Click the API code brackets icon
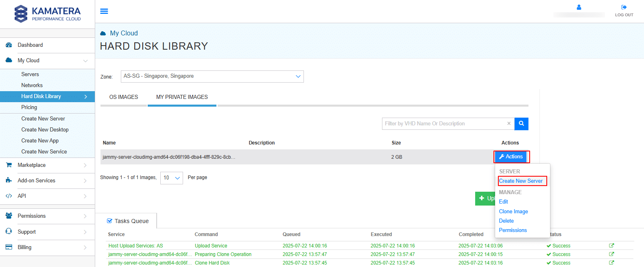Image resolution: width=644 pixels, height=267 pixels. pos(9,196)
